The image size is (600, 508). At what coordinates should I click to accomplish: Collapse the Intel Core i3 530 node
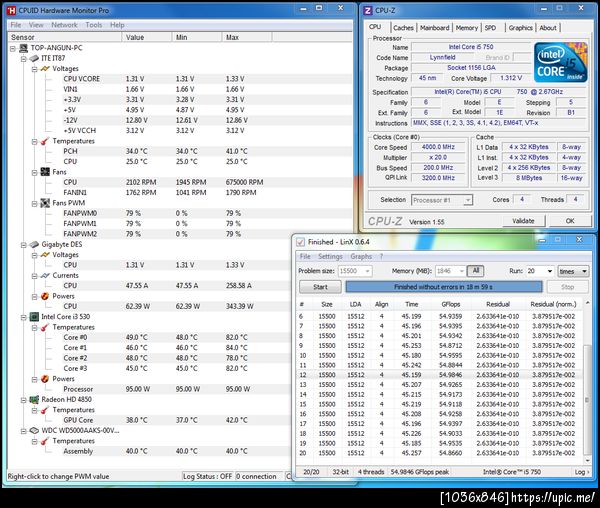(x=22, y=317)
